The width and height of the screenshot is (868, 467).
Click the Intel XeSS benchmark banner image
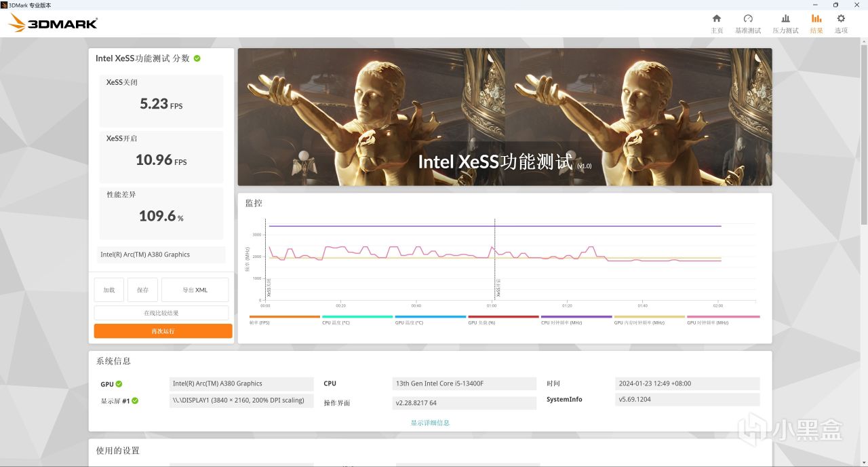(505, 117)
